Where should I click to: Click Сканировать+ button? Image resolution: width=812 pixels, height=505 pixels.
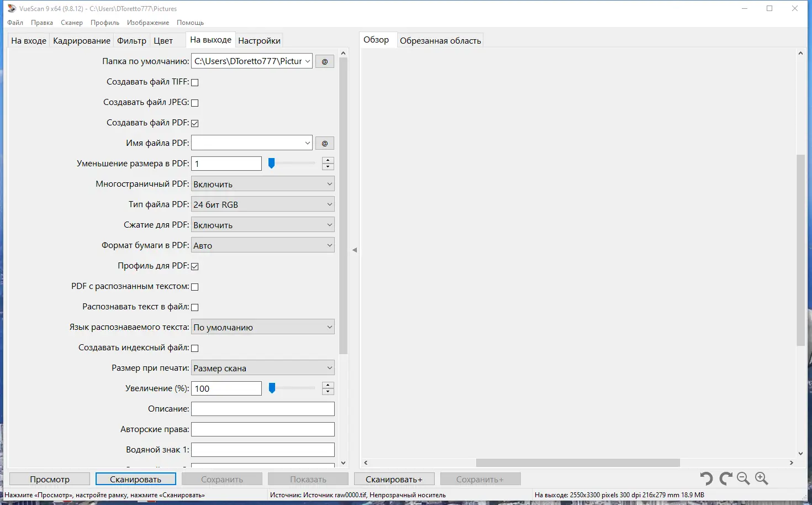(x=394, y=479)
